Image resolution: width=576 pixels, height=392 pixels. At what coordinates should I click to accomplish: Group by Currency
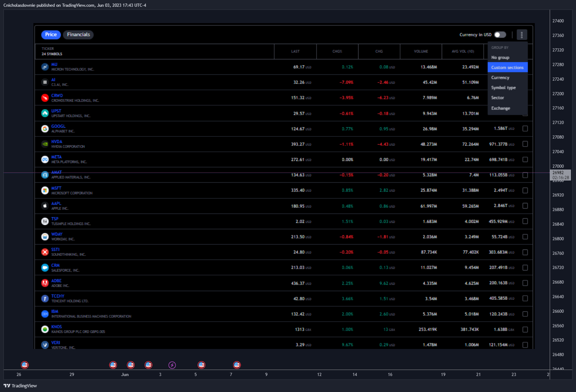coord(507,77)
